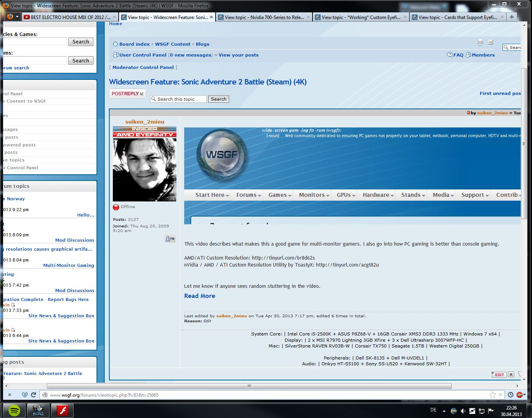Expand the Support dropdown menu
This screenshot has width=532, height=418.
click(475, 195)
